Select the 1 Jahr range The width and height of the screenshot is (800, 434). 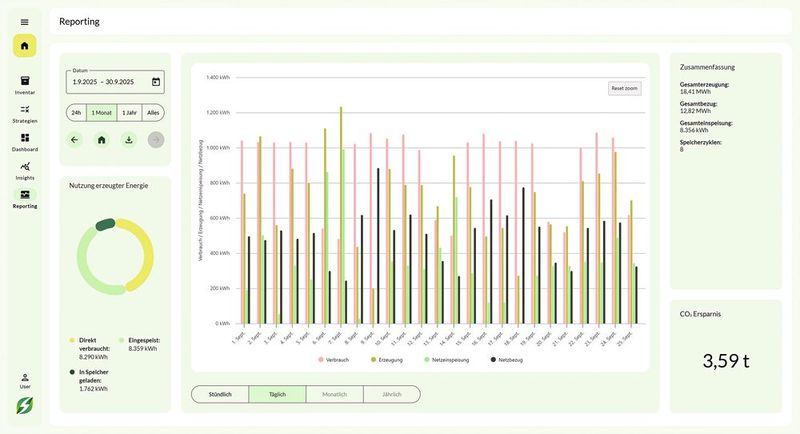(130, 113)
